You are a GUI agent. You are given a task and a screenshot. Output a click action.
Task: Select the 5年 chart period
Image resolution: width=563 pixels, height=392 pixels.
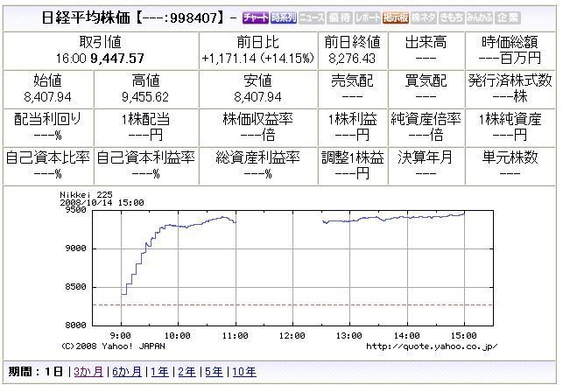(214, 371)
